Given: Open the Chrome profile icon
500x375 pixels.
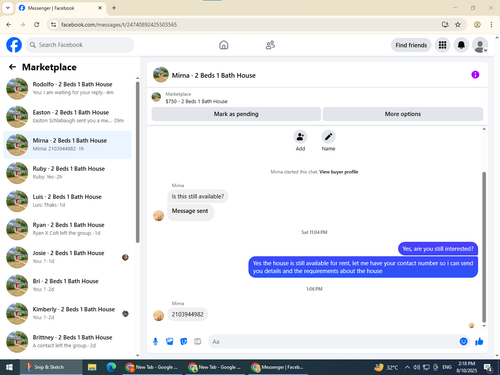Looking at the screenshot, I should click(x=477, y=25).
